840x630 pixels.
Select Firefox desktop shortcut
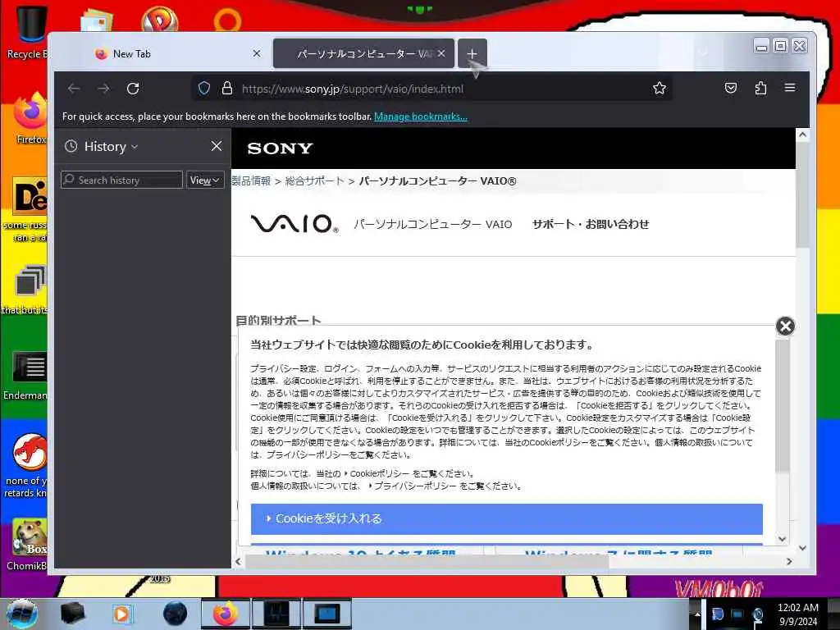pos(31,118)
